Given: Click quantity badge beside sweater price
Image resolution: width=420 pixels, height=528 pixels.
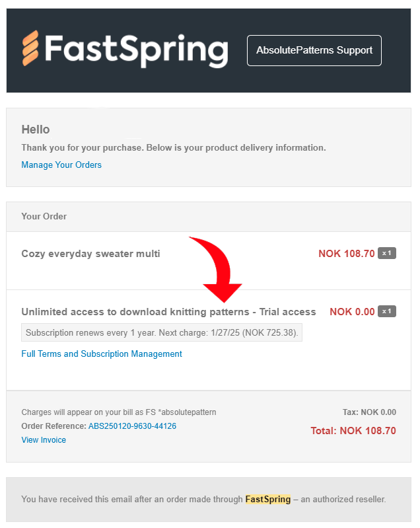Looking at the screenshot, I should 387,253.
